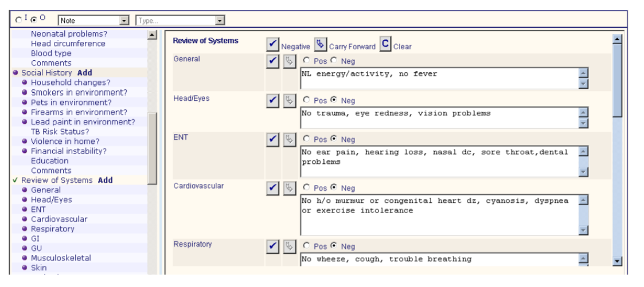644x287 pixels.
Task: Click the ENT row checkmark icon
Action: tap(274, 140)
